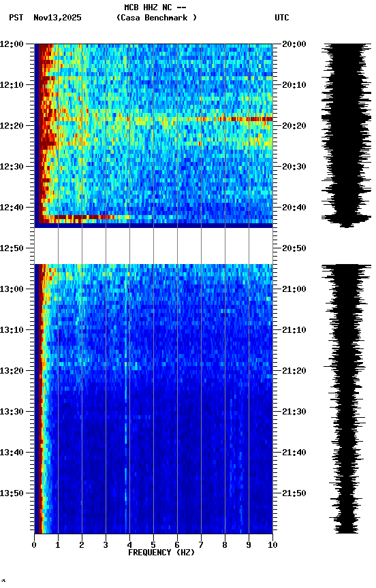Click the 13:50 PST time label
376x588 pixels.
pos(12,493)
